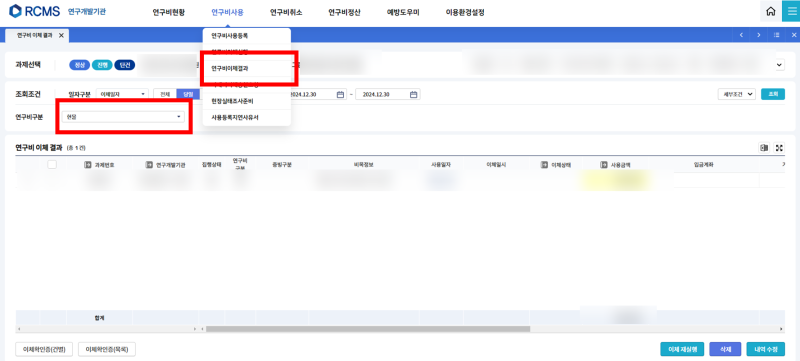This screenshot has height=361, width=800.
Task: Open the 연구비정산 menu
Action: 344,12
